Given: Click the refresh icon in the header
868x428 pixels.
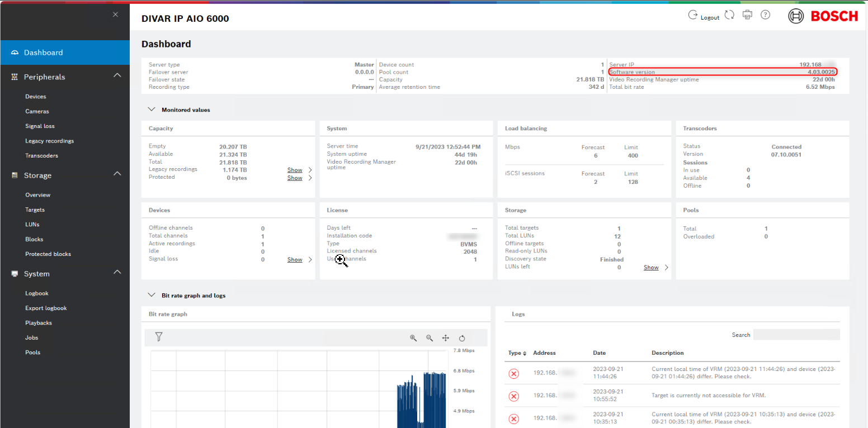Looking at the screenshot, I should [x=729, y=15].
